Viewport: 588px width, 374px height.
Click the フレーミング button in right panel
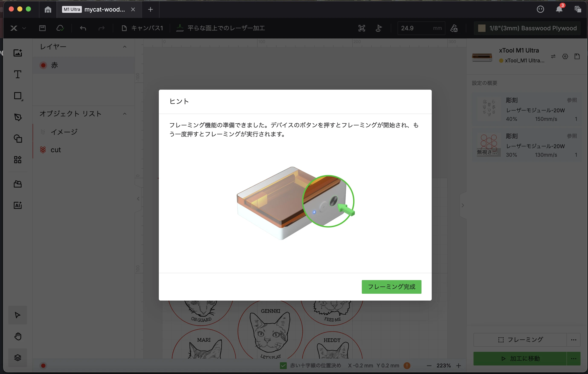point(520,340)
